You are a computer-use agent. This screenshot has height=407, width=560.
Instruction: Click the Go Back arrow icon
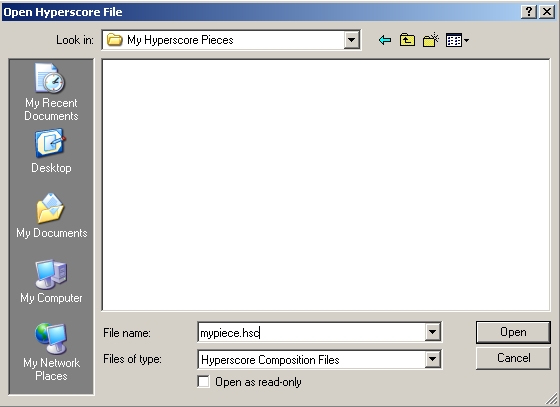pos(385,40)
